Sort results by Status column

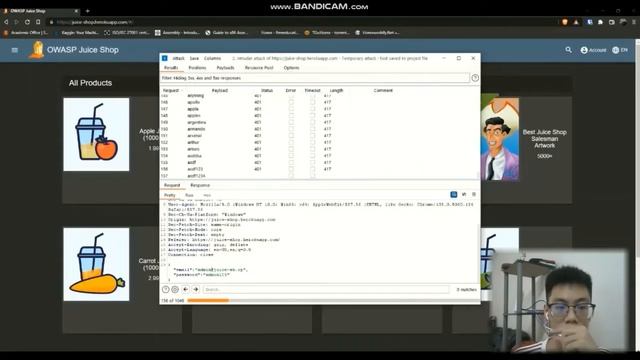267,90
